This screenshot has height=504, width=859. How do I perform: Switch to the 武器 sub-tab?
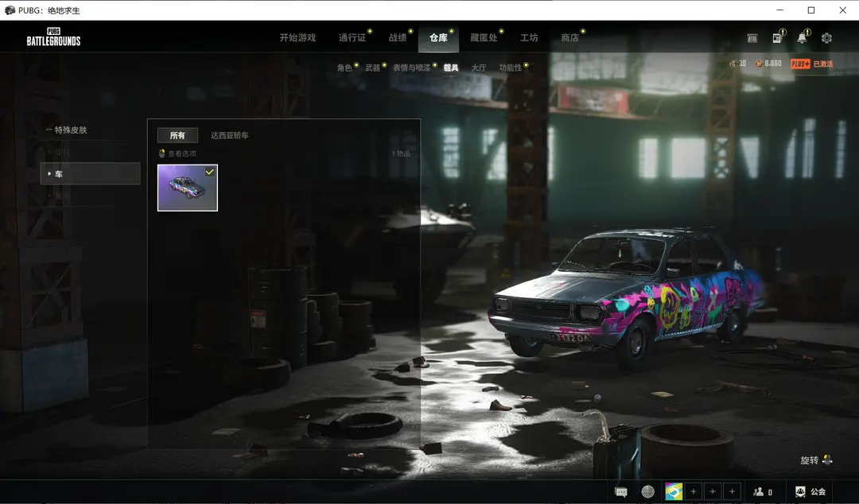373,68
